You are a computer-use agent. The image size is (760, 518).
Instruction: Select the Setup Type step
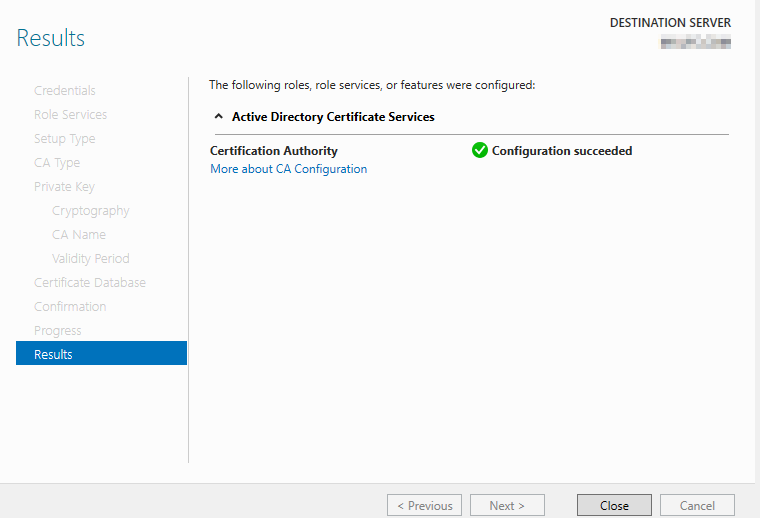tap(65, 139)
